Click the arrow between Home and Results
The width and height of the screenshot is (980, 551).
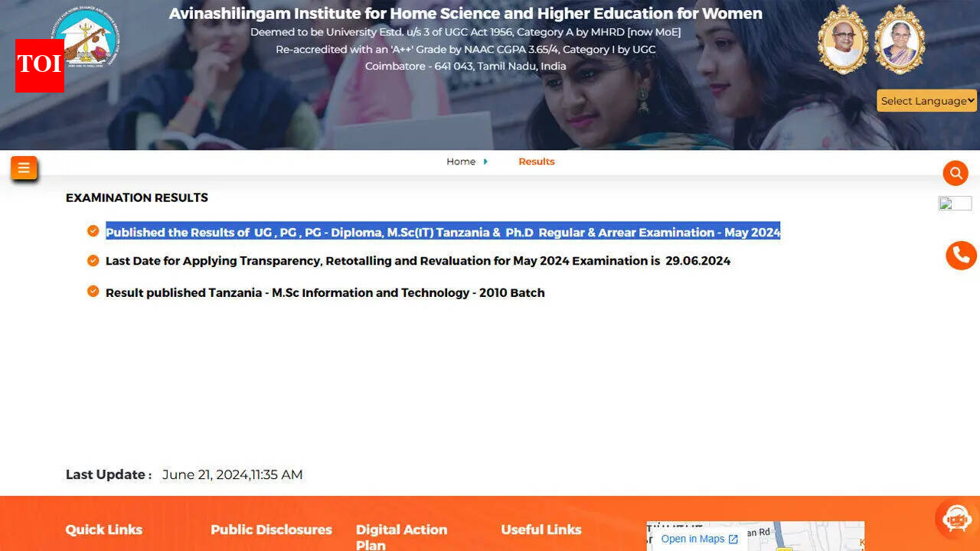tap(485, 161)
